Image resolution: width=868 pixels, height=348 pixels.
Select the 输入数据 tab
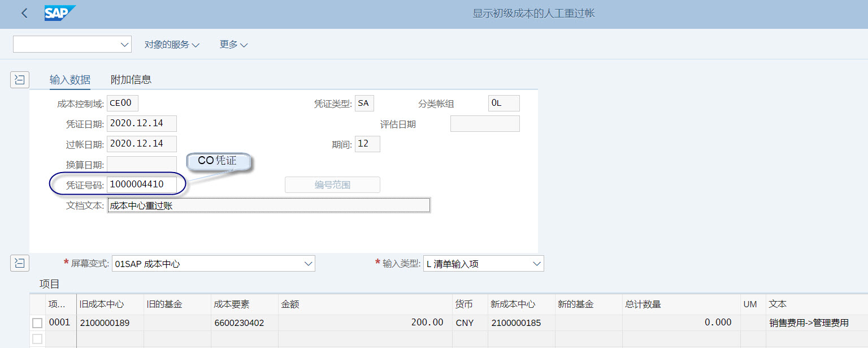70,79
